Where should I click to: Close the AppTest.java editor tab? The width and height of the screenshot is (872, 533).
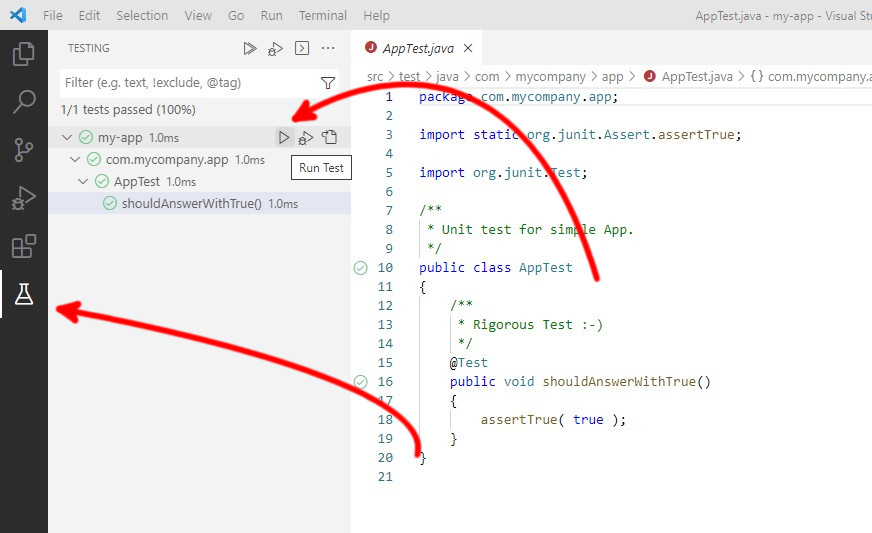pyautogui.click(x=467, y=48)
